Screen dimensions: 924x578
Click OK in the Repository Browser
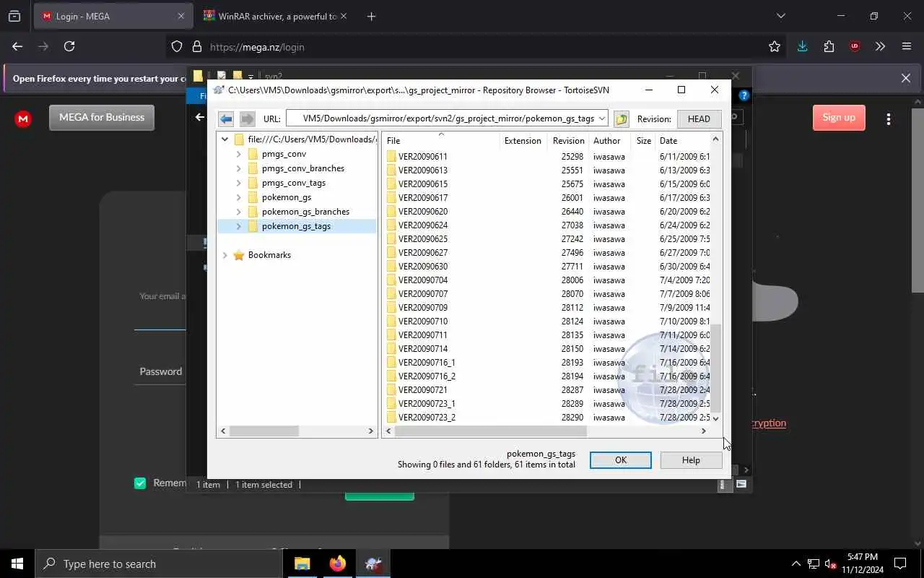click(x=621, y=460)
